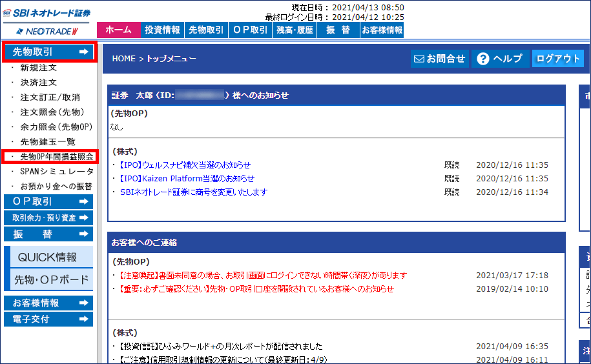Image resolution: width=591 pixels, height=364 pixels.
Task: Open the お客様情報 top tab
Action: [x=382, y=30]
